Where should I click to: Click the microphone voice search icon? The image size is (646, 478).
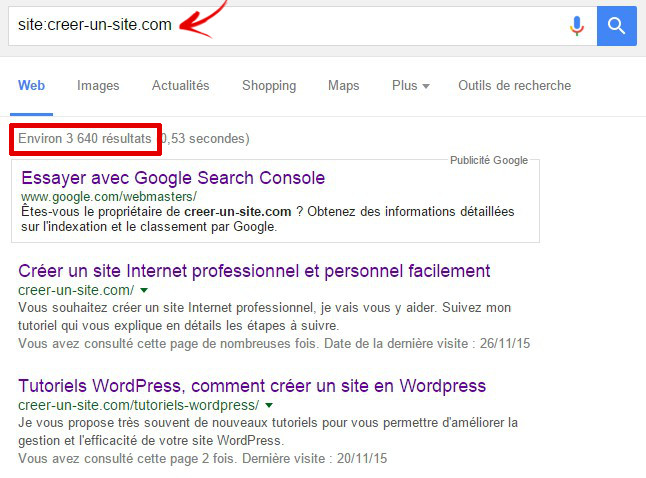click(577, 26)
